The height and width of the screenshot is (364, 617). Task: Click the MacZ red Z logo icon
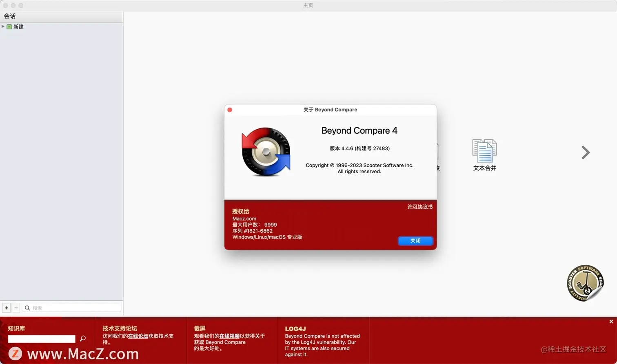tap(16, 353)
